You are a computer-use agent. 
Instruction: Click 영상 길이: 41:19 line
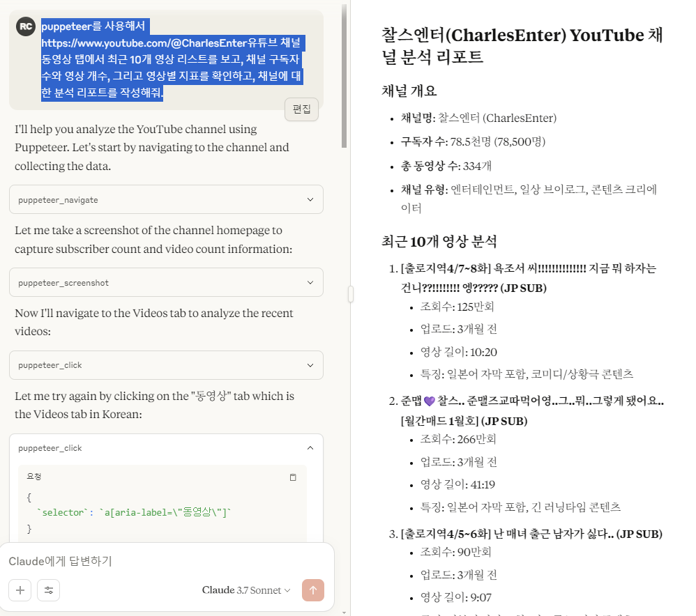(457, 484)
